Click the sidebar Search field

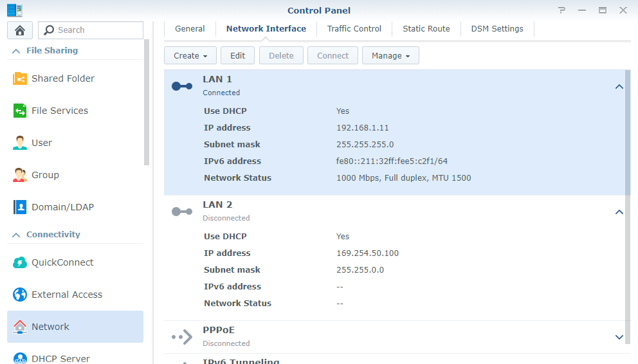pos(96,30)
